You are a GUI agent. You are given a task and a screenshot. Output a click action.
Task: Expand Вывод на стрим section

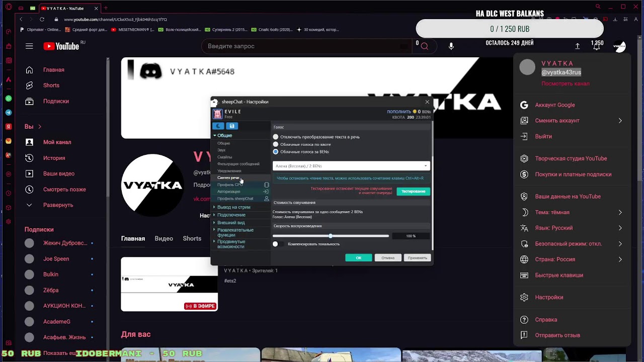click(x=214, y=207)
